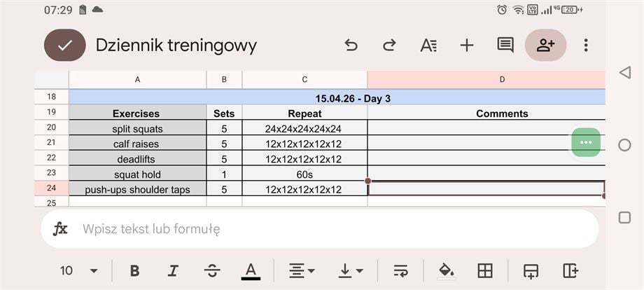Open the comments icon

[505, 46]
